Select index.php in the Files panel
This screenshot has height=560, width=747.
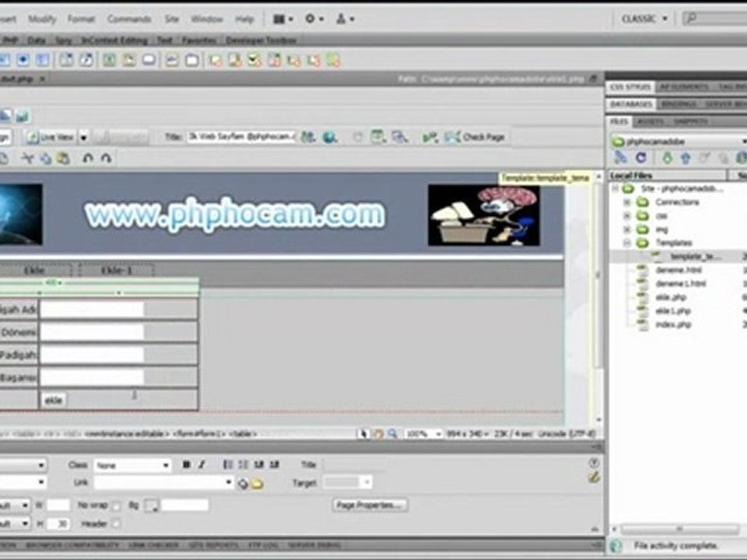[672, 325]
